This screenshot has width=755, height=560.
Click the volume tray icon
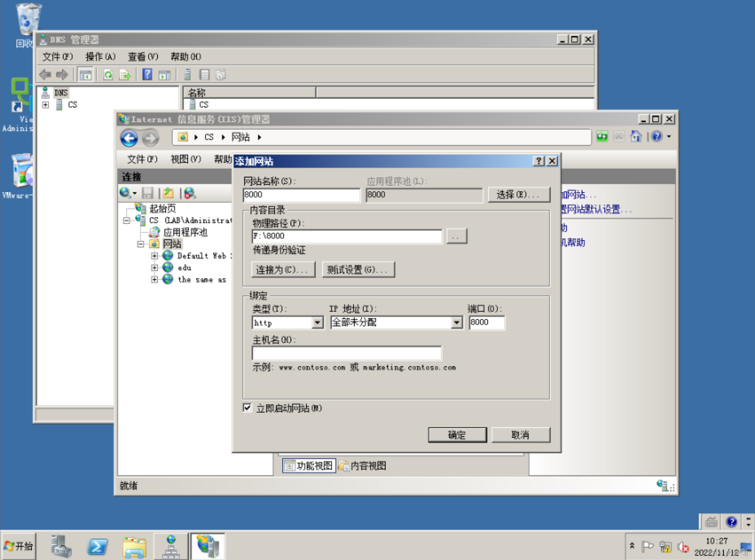pos(683,547)
